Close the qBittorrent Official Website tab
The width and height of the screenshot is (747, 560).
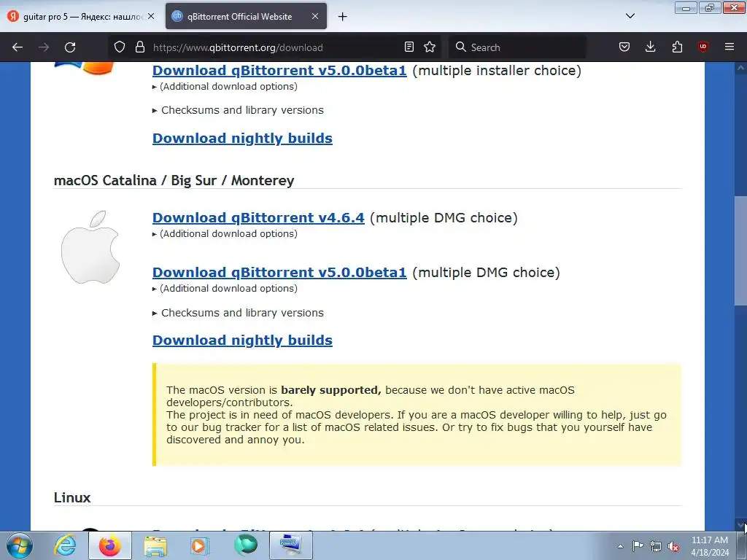(x=315, y=16)
